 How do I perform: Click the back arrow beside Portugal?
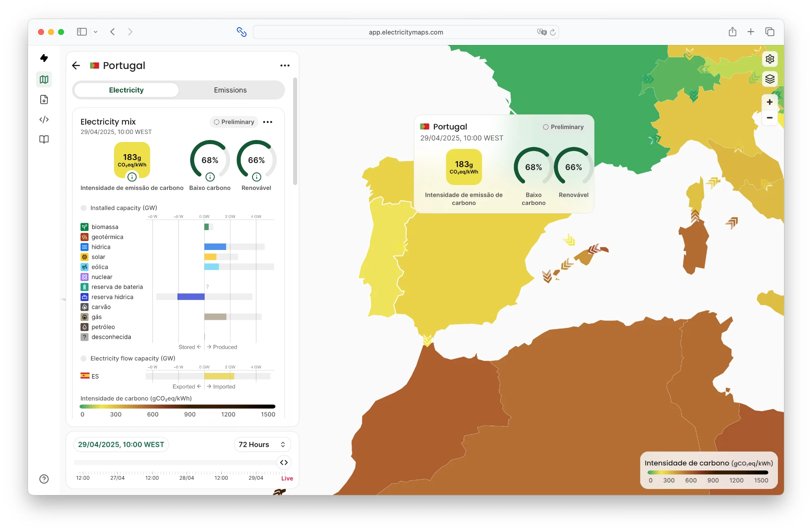pyautogui.click(x=76, y=65)
